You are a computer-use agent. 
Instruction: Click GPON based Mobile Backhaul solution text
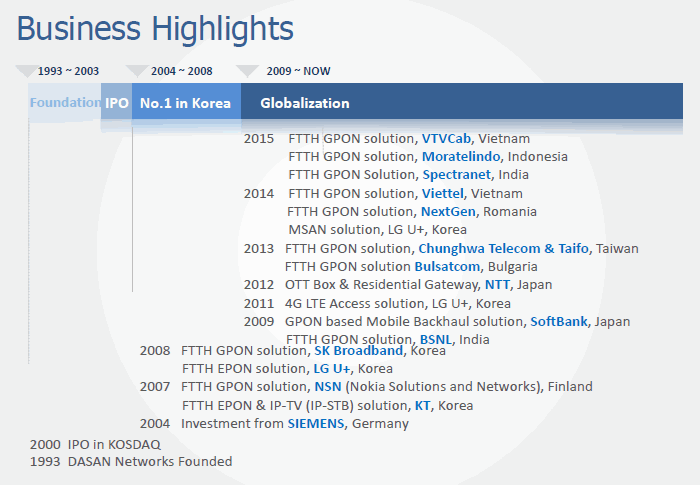pyautogui.click(x=406, y=322)
